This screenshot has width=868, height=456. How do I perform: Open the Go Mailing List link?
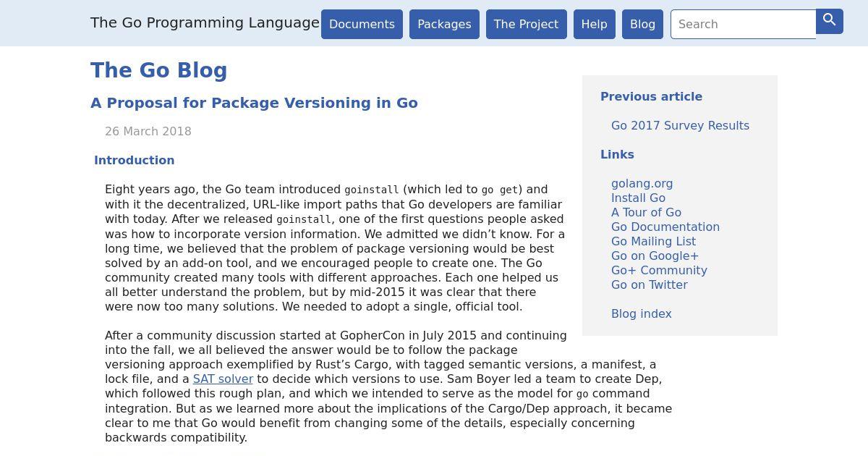[653, 241]
